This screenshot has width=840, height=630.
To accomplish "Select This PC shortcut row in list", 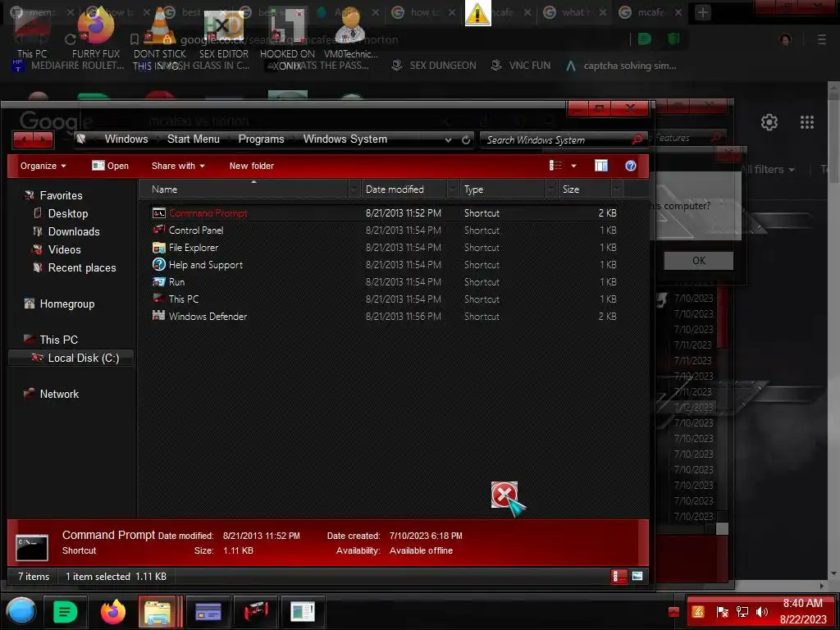I will (384, 299).
